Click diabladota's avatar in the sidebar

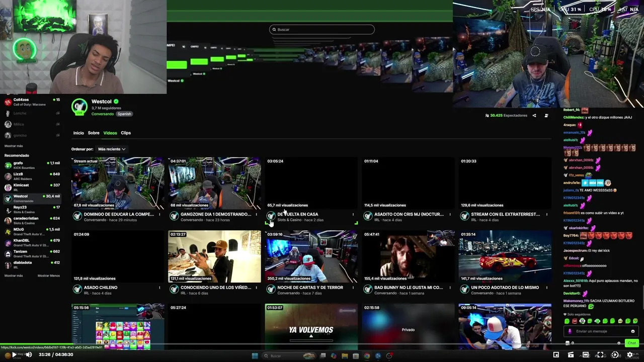pyautogui.click(x=8, y=265)
